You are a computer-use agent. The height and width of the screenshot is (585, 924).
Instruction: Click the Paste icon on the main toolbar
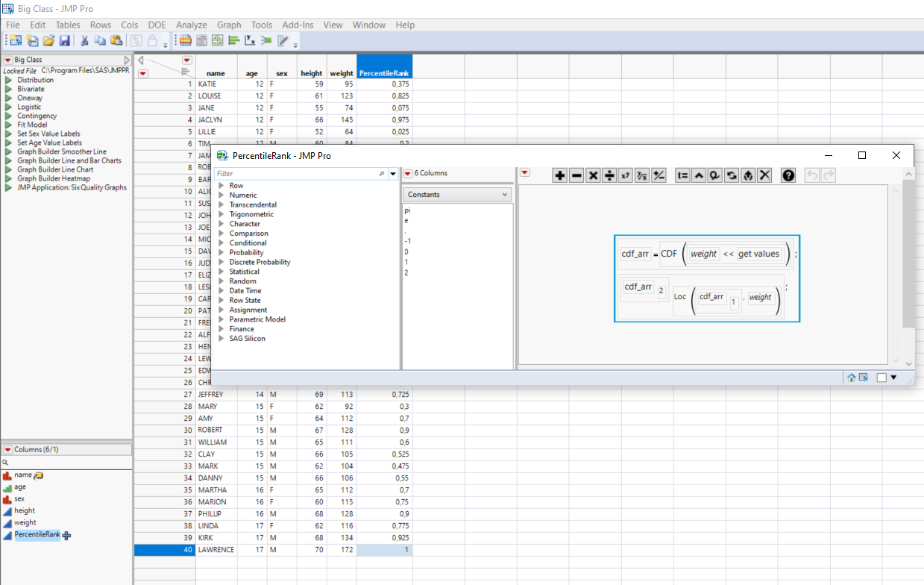click(x=116, y=40)
